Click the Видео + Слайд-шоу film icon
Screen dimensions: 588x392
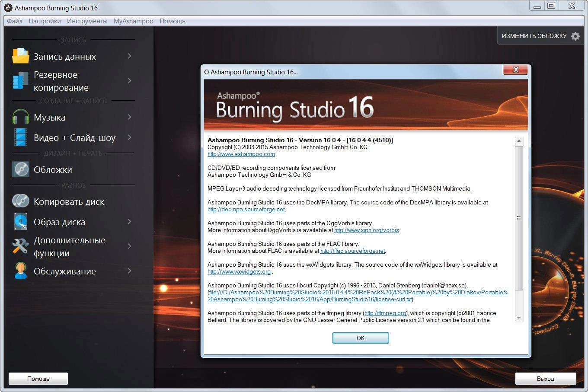(x=20, y=137)
